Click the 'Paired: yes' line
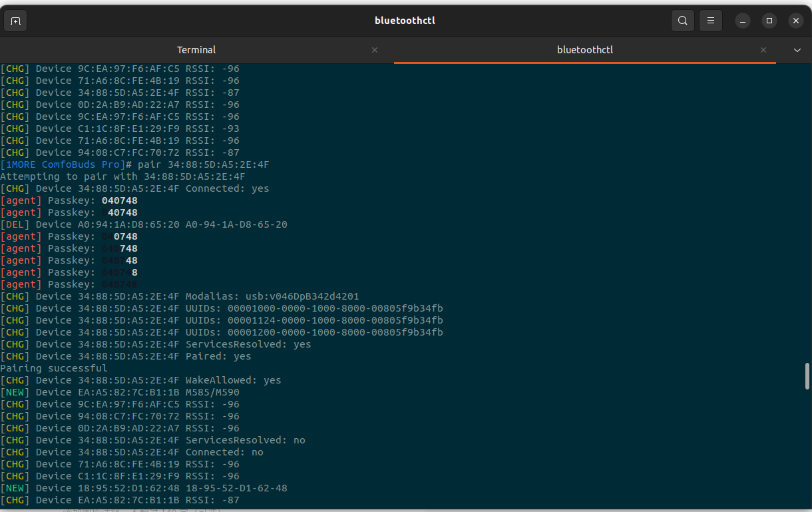812x512 pixels. point(126,356)
